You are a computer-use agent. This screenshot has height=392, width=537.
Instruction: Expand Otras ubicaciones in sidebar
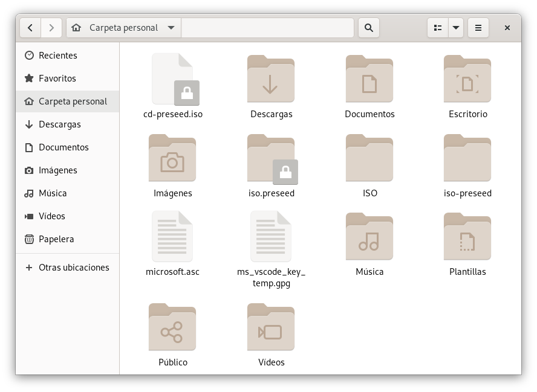point(73,268)
